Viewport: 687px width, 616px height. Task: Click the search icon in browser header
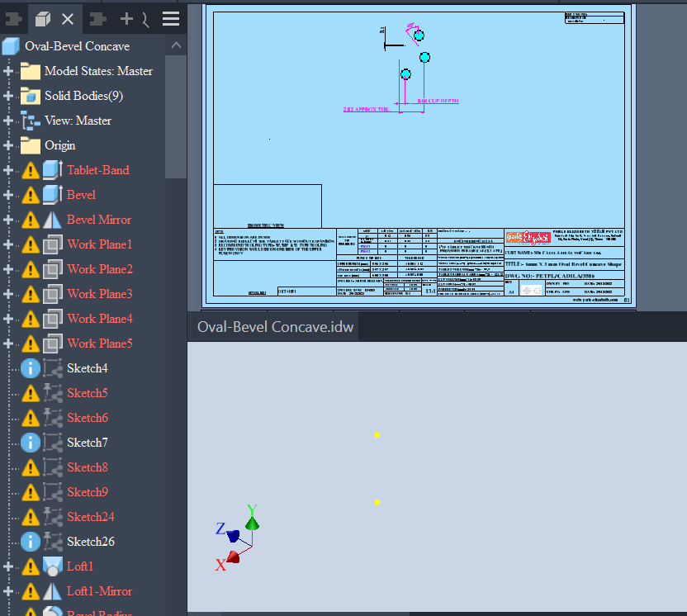tap(145, 19)
